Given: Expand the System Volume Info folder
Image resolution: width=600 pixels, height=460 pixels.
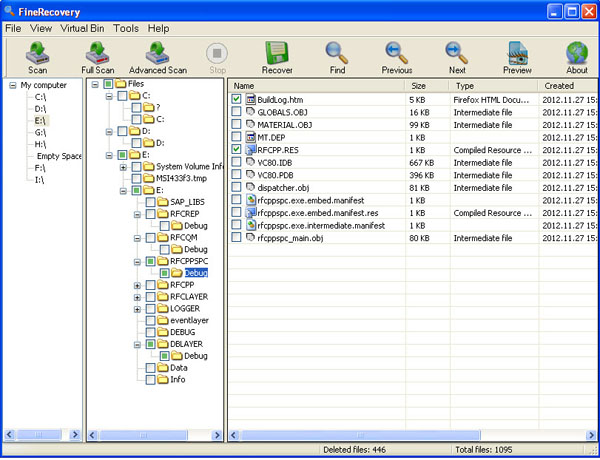Looking at the screenshot, I should pyautogui.click(x=122, y=167).
